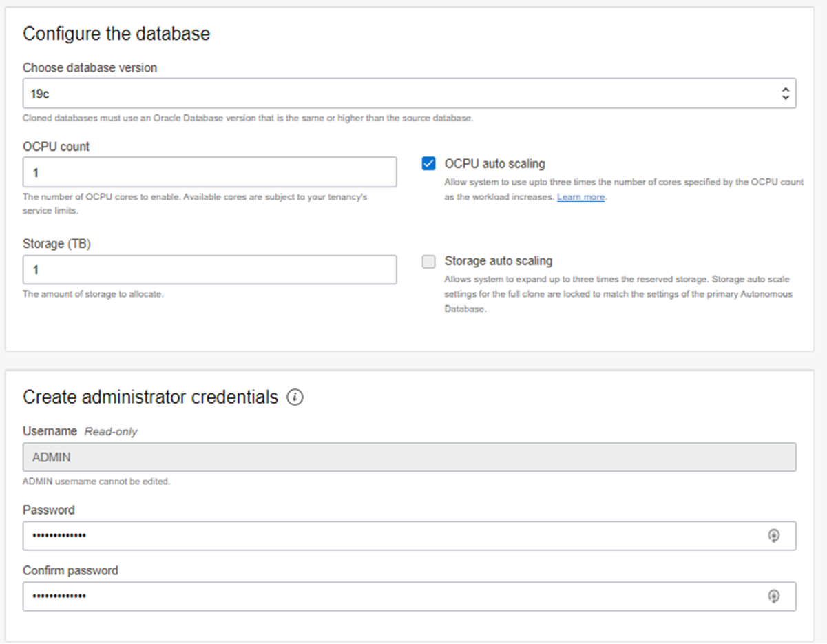Click the OCPU count stepper value showing 1
This screenshot has width=827, height=644.
coord(207,172)
